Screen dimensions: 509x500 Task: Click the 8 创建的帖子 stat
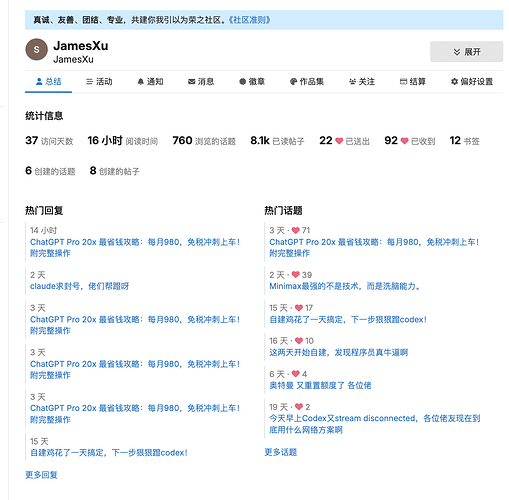click(114, 171)
